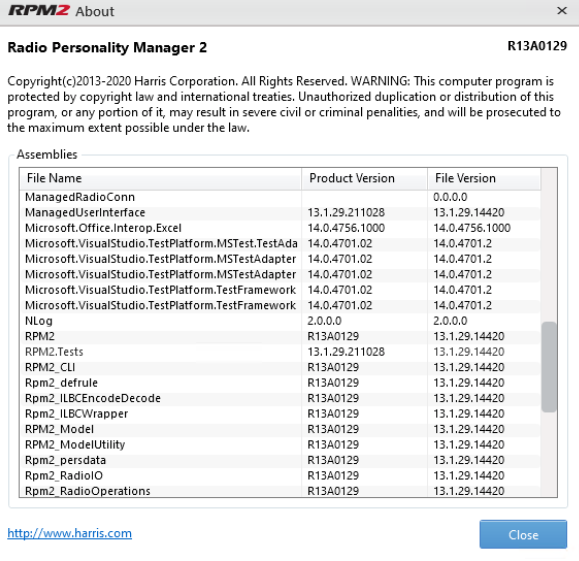Select the RPM2_ModelUtility row
The width and height of the screenshot is (579, 561).
point(280,445)
